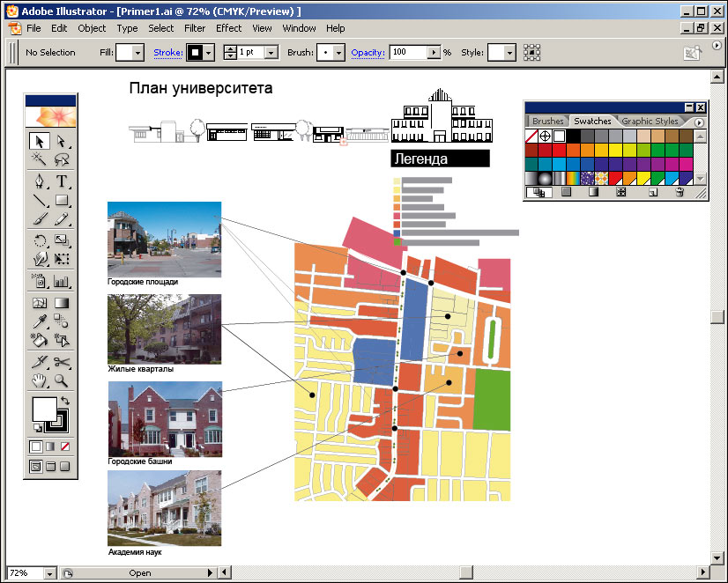728x583 pixels.
Task: Click the Go to Bridge icon
Action: point(692,53)
